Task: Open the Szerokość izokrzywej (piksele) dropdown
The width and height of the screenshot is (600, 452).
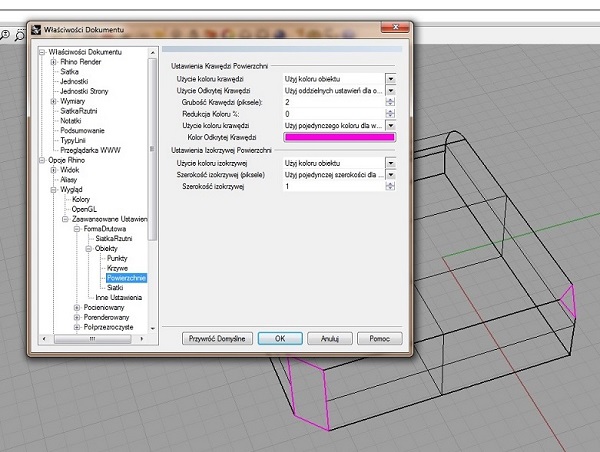Action: 391,174
